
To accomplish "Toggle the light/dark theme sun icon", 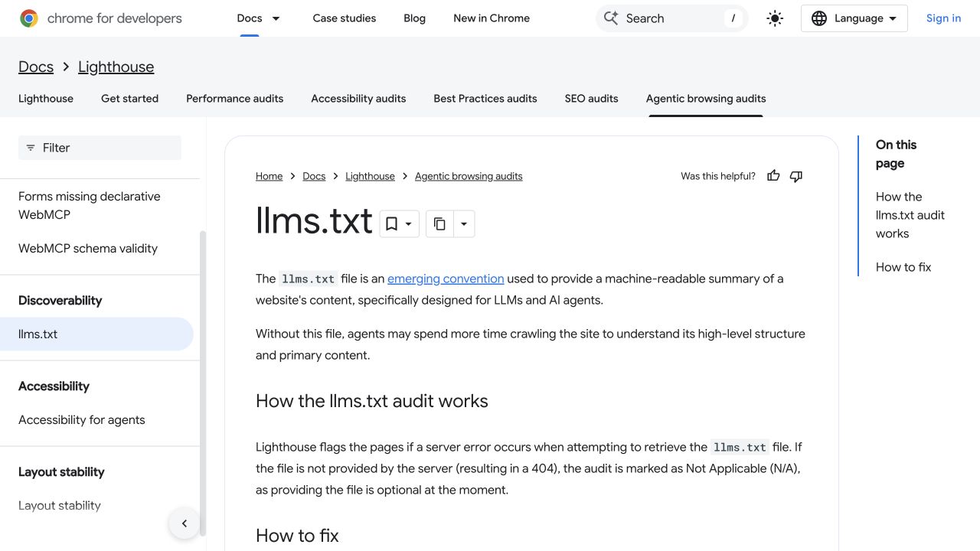I will 775,18.
